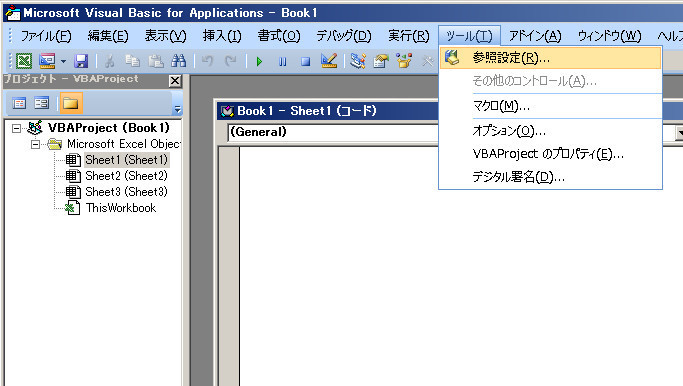Close the Project VBAProject panel

(x=175, y=81)
